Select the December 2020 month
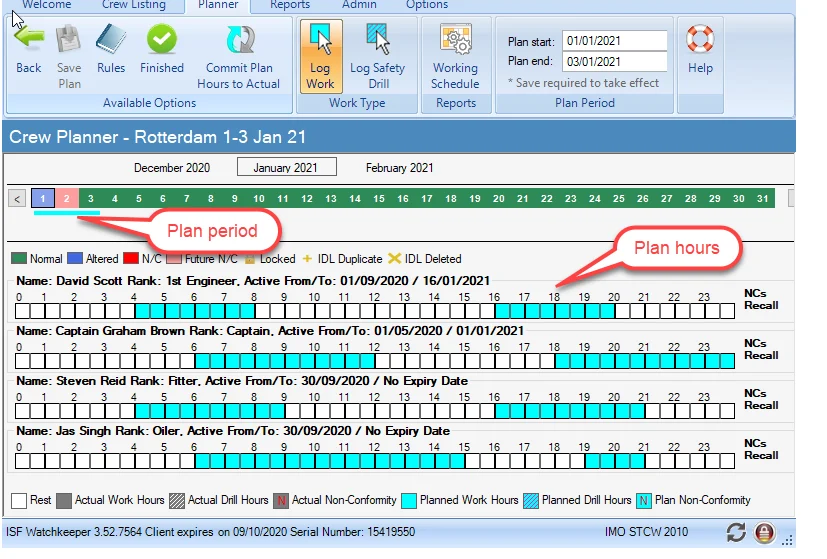 point(171,168)
